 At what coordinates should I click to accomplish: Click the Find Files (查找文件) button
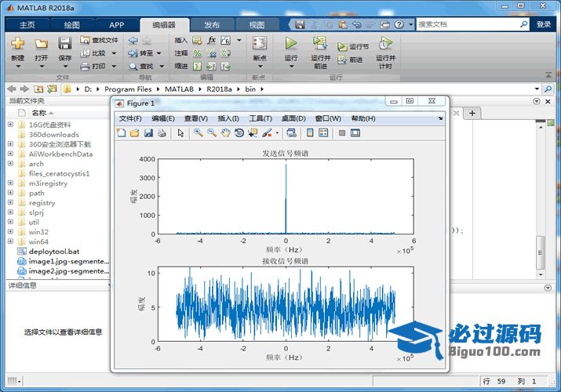tap(100, 40)
